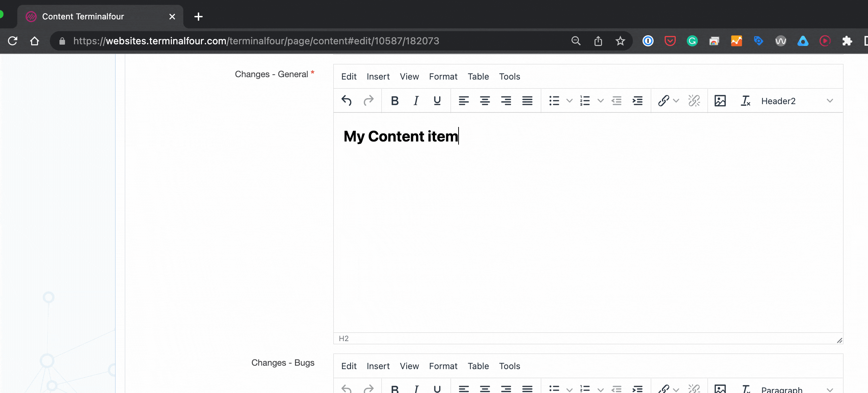Click in the My Content item heading text
868x393 pixels.
[401, 136]
